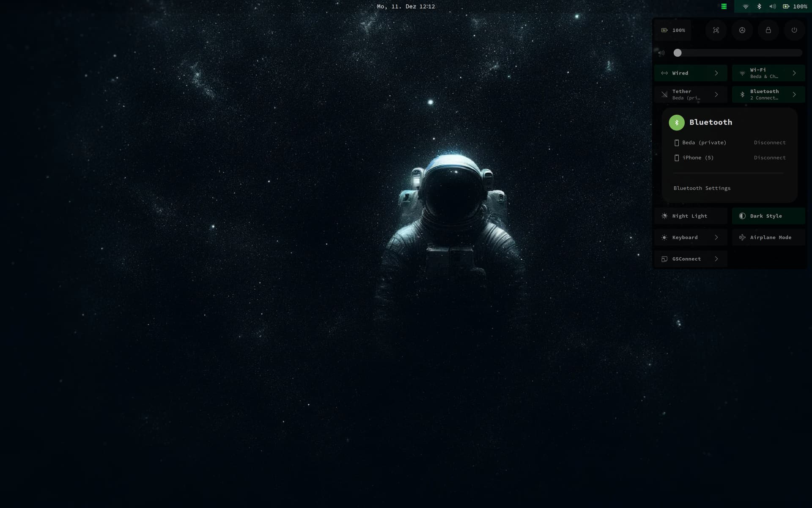Screen dimensions: 812x508
Task: Lock the screen with the padlock icon
Action: (768, 30)
